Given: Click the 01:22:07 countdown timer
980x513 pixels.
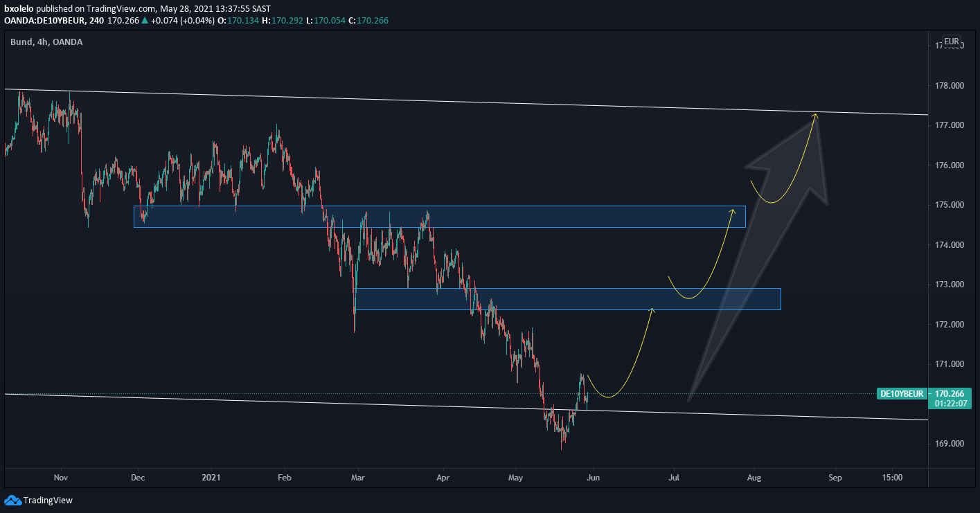Looking at the screenshot, I should point(950,403).
